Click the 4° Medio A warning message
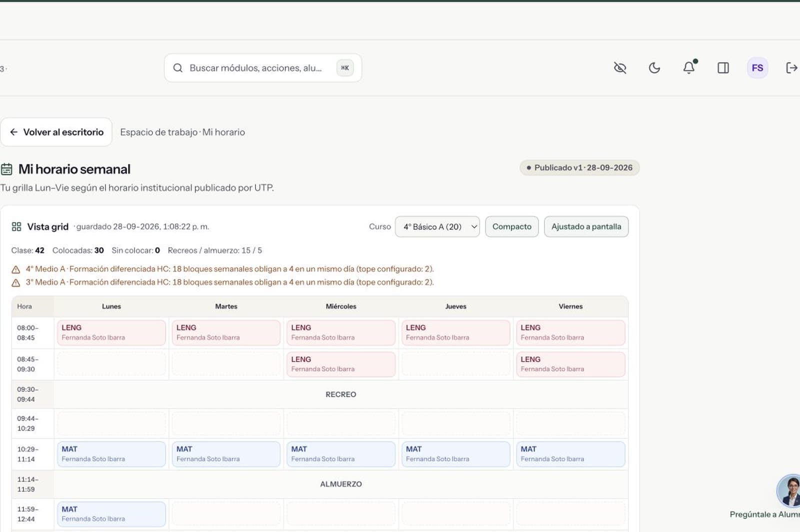The width and height of the screenshot is (800, 532). coord(230,269)
